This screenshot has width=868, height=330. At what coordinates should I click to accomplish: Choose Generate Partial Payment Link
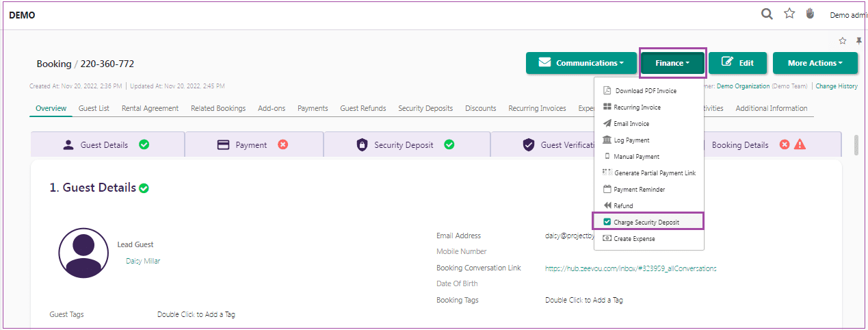649,173
